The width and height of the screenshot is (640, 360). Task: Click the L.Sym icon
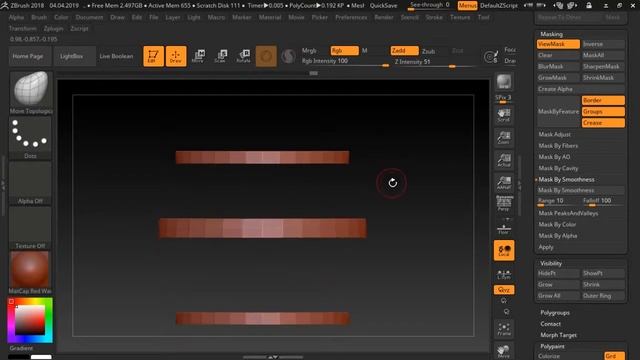(x=504, y=274)
